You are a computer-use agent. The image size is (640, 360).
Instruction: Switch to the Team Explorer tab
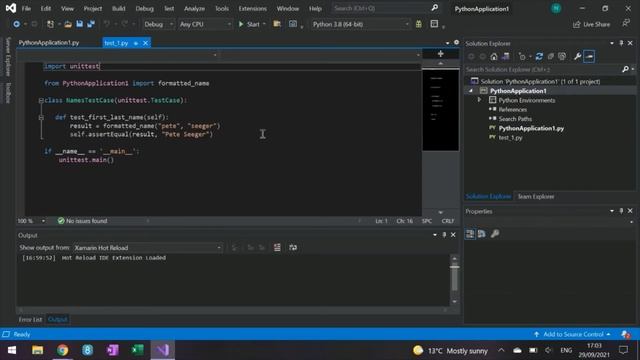pos(536,197)
